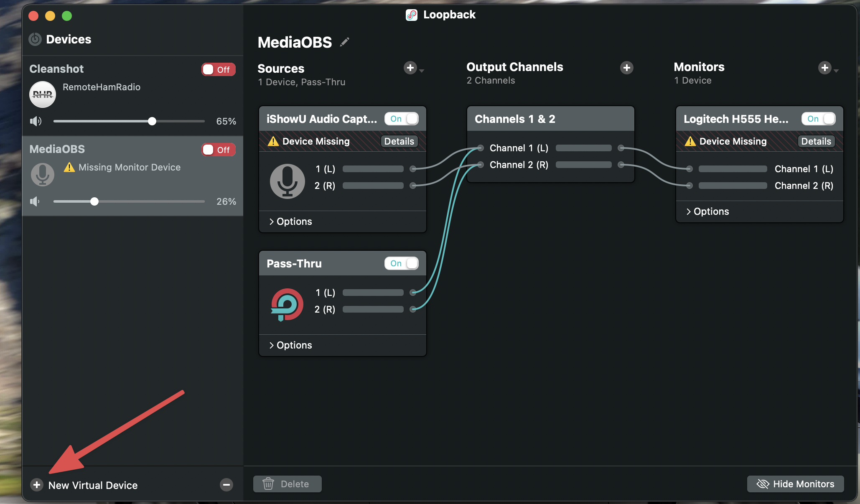Click the pencil icon to rename MediaOBS
This screenshot has height=504, width=860.
(x=344, y=42)
